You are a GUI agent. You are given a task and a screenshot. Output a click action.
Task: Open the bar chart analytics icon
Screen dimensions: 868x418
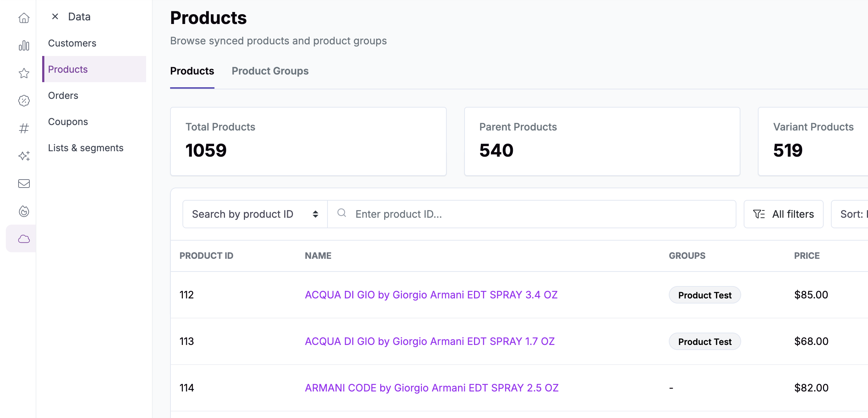[x=24, y=45]
